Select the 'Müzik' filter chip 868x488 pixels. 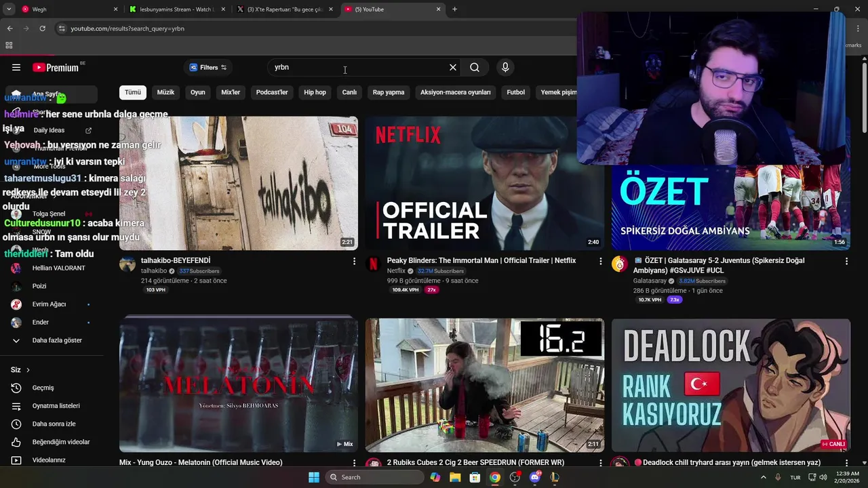point(165,92)
